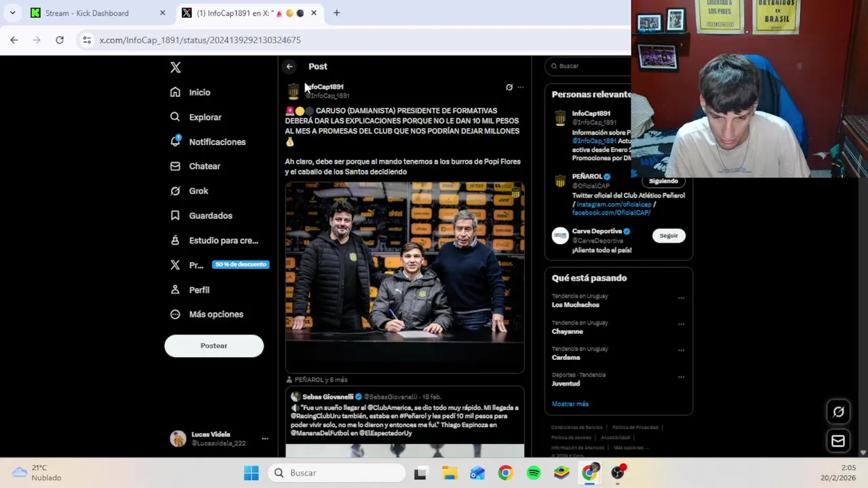
Task: Open Task View icon on taskbar
Action: coord(420,473)
